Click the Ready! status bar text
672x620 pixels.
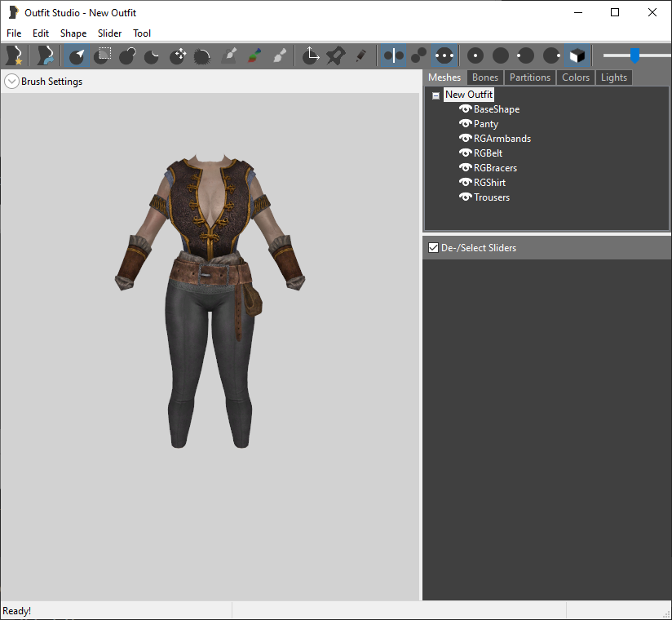(16, 610)
